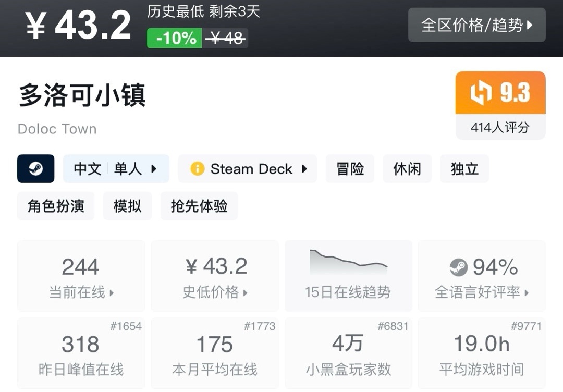563x392 pixels.
Task: Click the 昨日峰值在线 stat card
Action: click(81, 353)
